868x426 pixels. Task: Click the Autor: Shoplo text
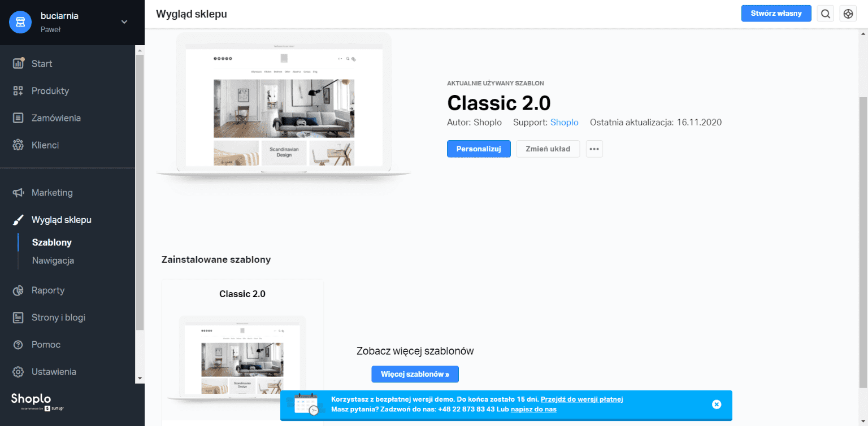(474, 122)
